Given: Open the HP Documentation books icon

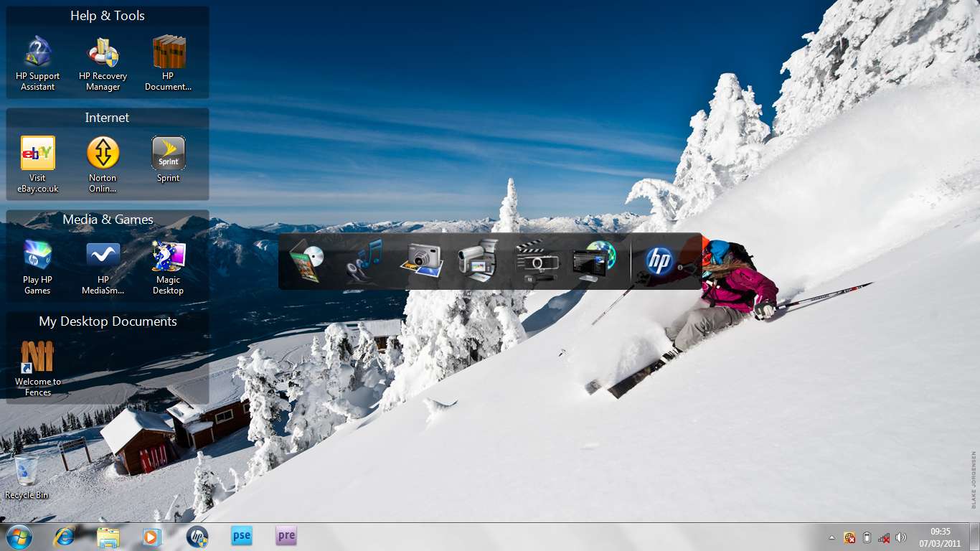Looking at the screenshot, I should pos(169,52).
